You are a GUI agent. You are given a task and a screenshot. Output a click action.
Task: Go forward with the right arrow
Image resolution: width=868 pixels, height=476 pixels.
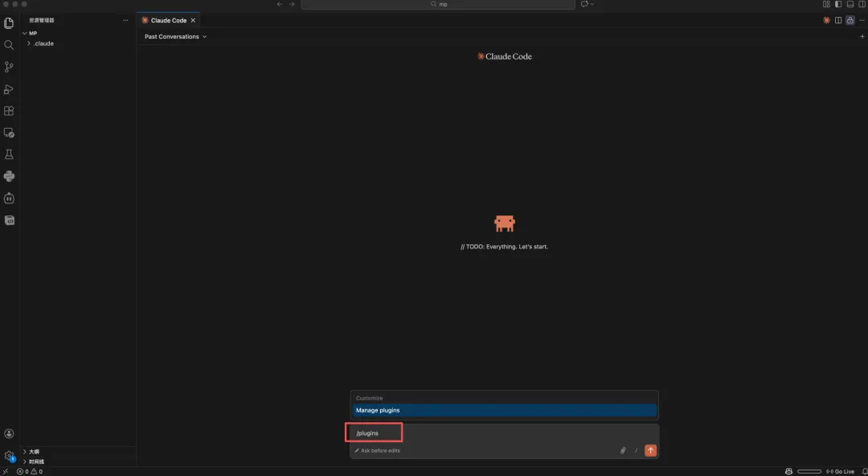[293, 4]
